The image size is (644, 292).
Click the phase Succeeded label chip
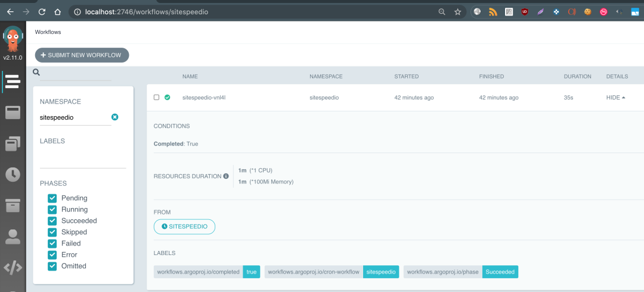click(461, 272)
